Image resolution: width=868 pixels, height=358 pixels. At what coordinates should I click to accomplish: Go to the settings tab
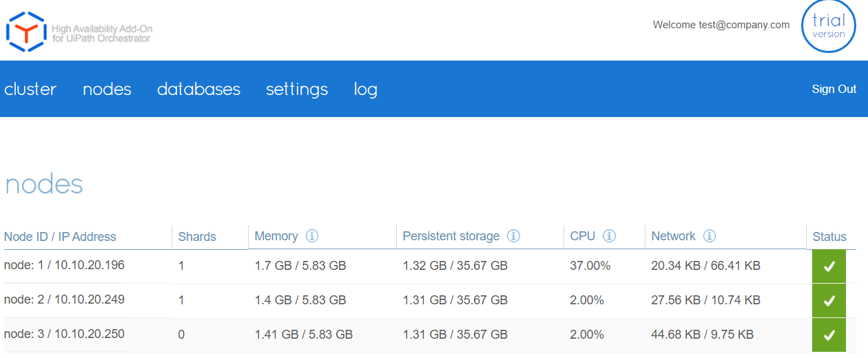click(x=297, y=89)
